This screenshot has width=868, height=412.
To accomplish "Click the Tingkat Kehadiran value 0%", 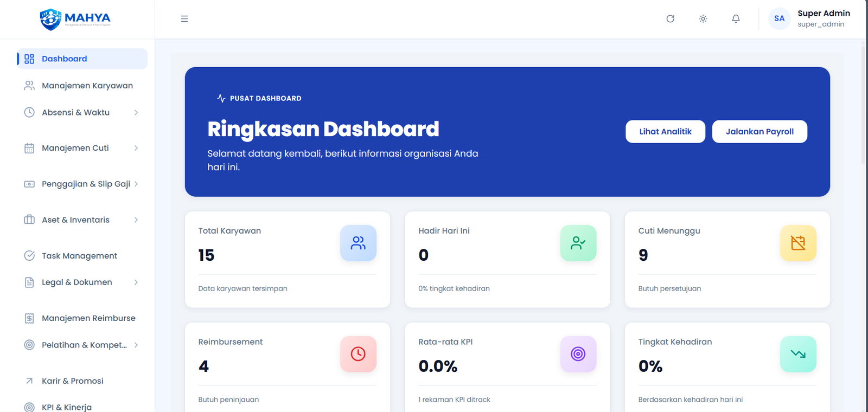I will coord(650,366).
